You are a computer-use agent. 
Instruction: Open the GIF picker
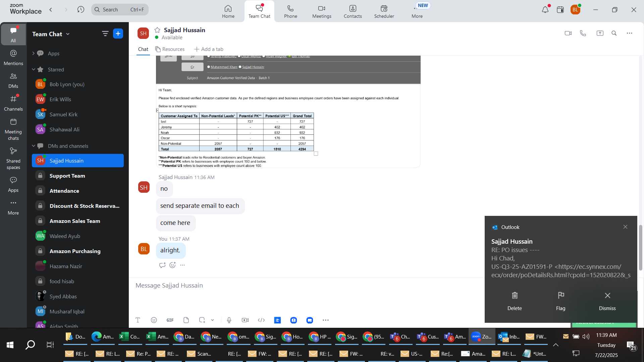[x=170, y=320]
